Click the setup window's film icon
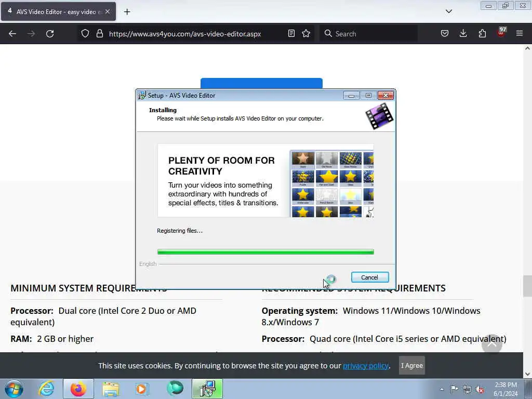Screen dimensions: 532x399 pyautogui.click(x=379, y=116)
